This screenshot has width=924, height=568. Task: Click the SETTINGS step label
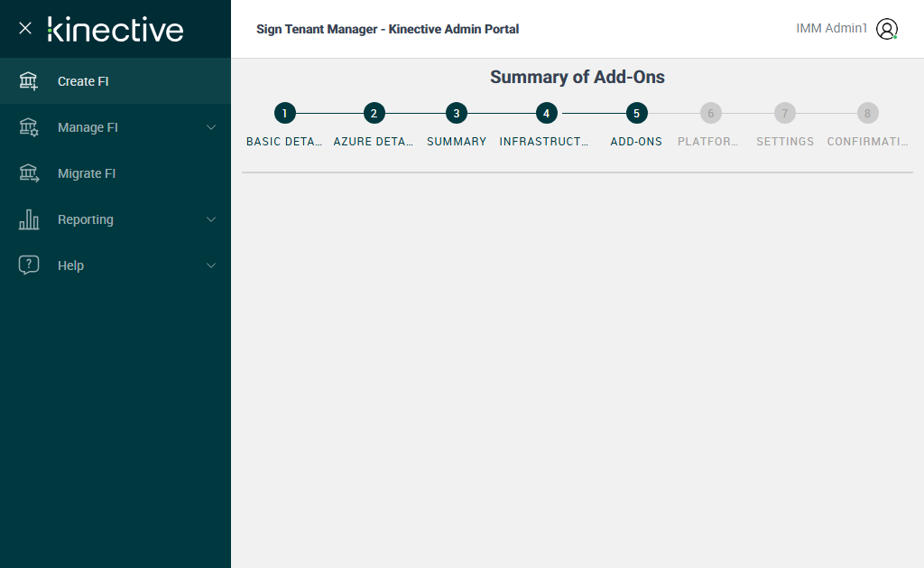785,142
